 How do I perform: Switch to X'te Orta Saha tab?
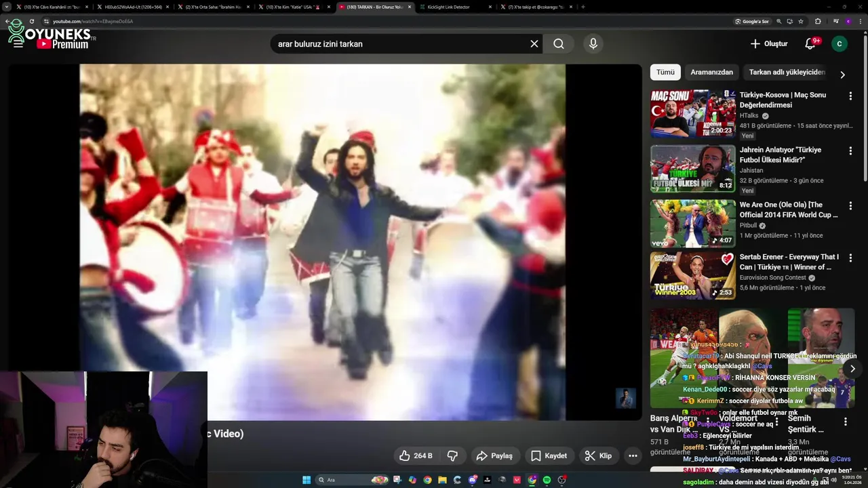pos(214,7)
